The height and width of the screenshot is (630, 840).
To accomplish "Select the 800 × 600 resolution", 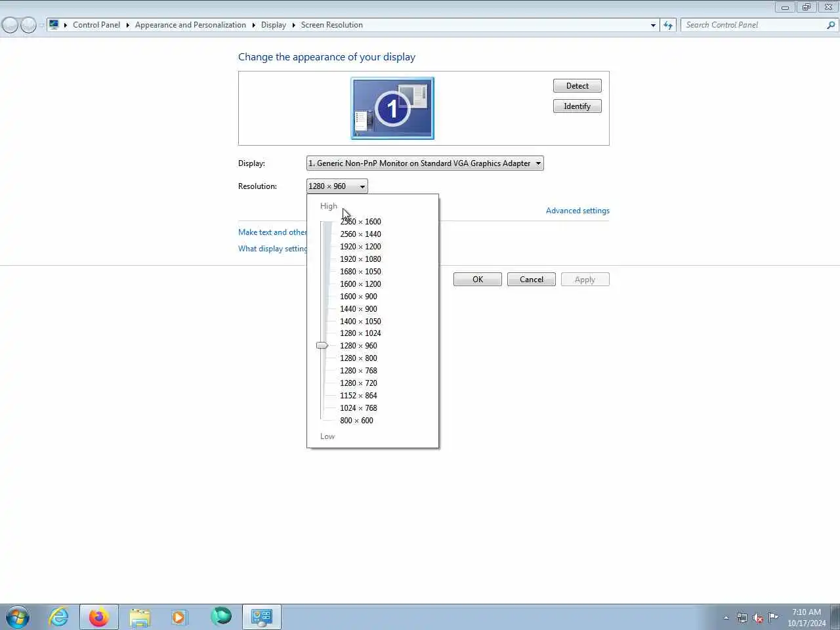I will [356, 421].
